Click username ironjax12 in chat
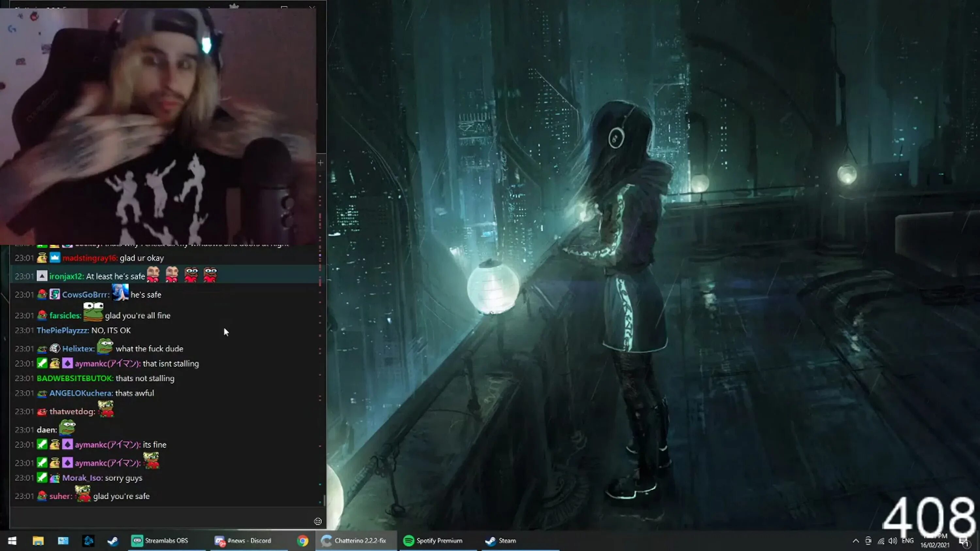 click(x=66, y=276)
